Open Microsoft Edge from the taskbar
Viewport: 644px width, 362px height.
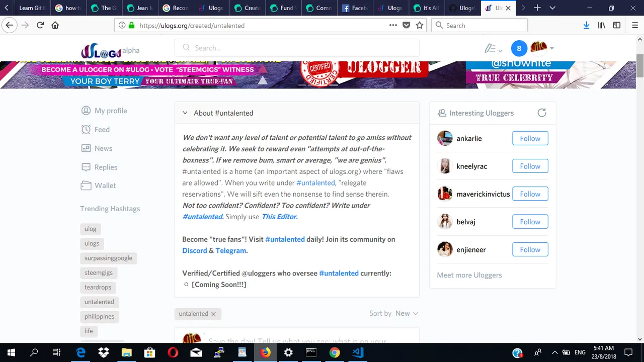pyautogui.click(x=80, y=352)
